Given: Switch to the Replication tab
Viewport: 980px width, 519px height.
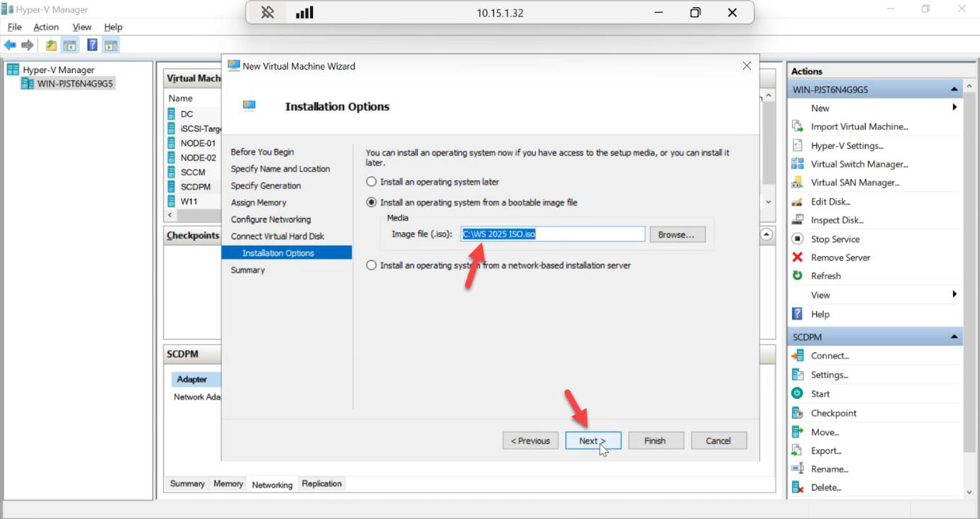Looking at the screenshot, I should 321,484.
